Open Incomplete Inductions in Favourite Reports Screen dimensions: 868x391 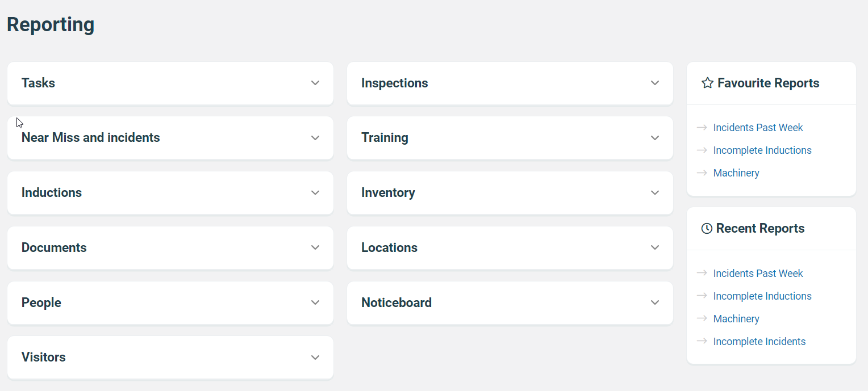click(x=762, y=150)
